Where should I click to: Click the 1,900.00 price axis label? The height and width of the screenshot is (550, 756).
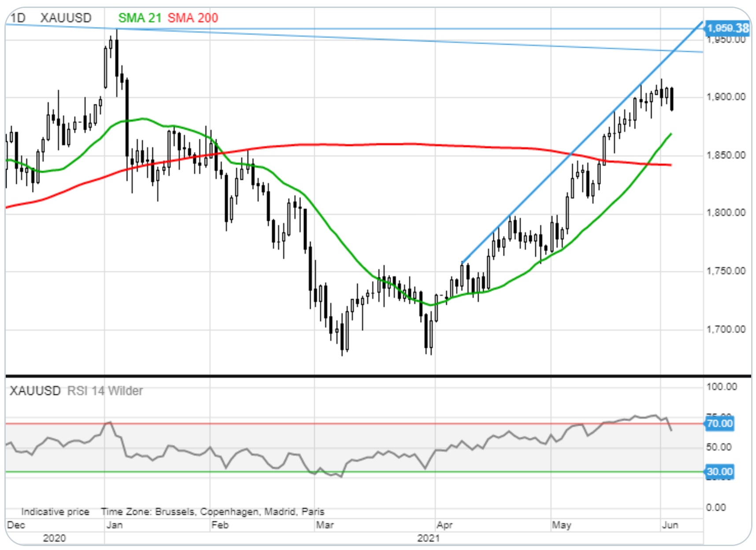(x=726, y=97)
